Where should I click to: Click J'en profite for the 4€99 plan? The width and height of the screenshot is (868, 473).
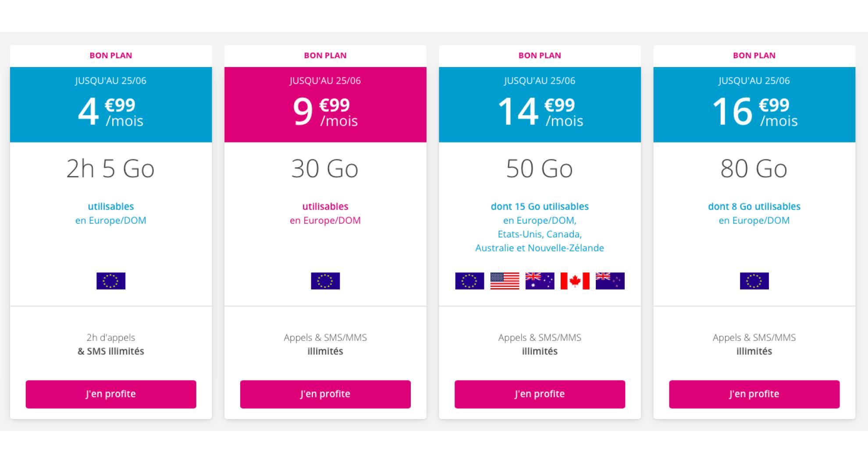tap(111, 394)
